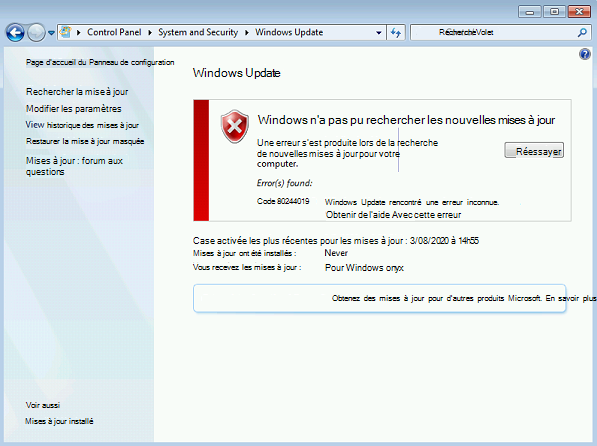Click the 'Voir aussi' label
Viewport: 597px width, 446px height.
click(x=43, y=405)
